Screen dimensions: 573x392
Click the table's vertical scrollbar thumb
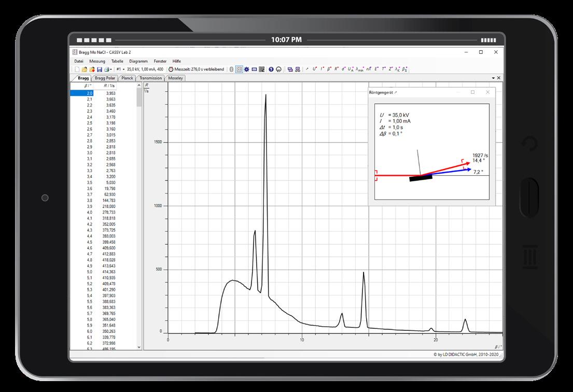[139, 97]
